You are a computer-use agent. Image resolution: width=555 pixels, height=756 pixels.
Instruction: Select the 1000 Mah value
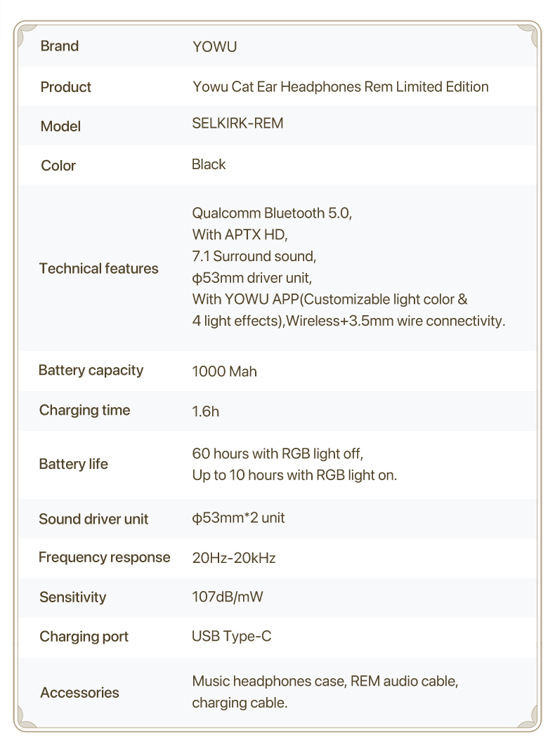[224, 371]
